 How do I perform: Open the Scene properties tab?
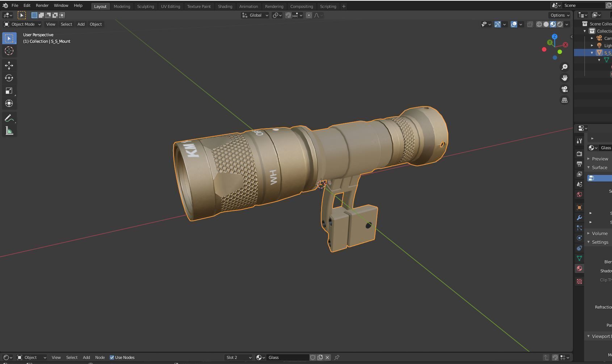(579, 184)
